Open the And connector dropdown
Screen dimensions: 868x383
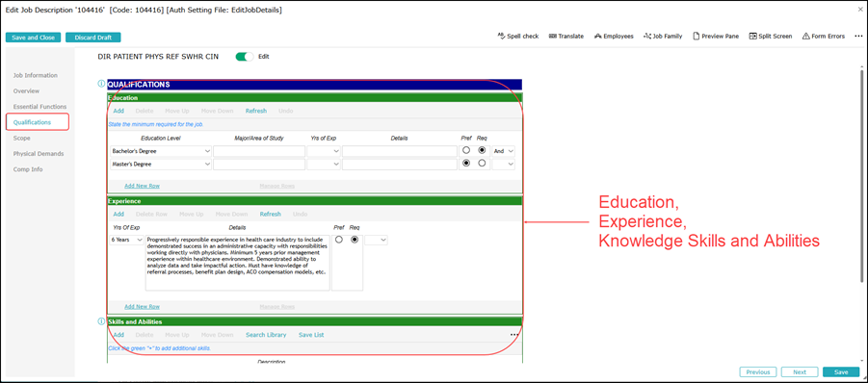tap(503, 151)
